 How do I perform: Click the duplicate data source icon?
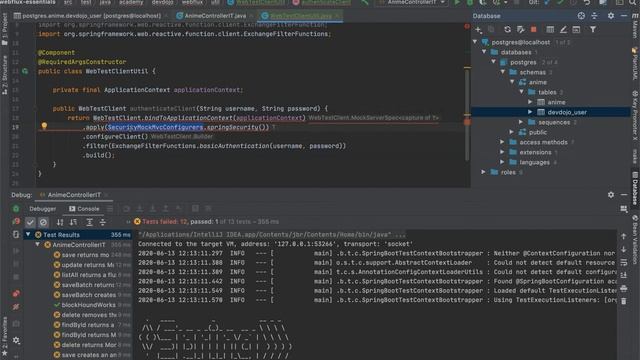(491, 30)
